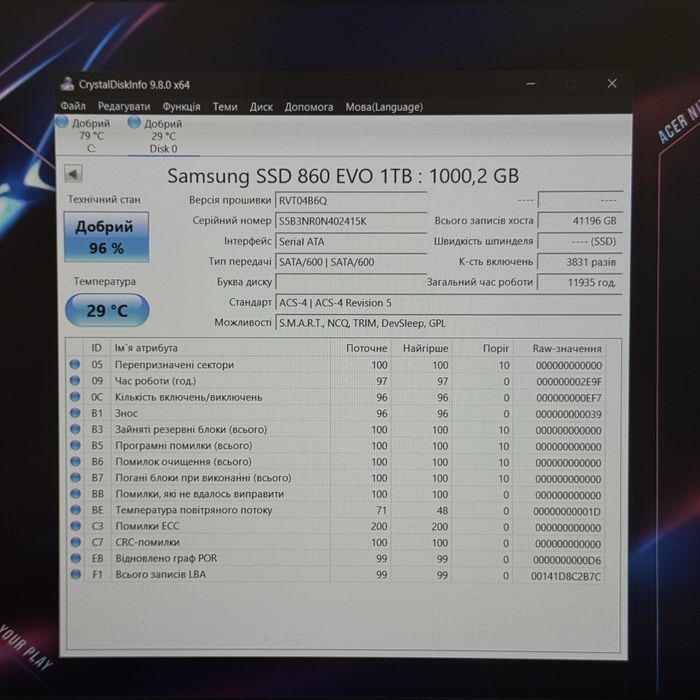The width and height of the screenshot is (700, 700).
Task: Click the transfer mode field SATA/600 | SATA/600
Action: tap(351, 262)
